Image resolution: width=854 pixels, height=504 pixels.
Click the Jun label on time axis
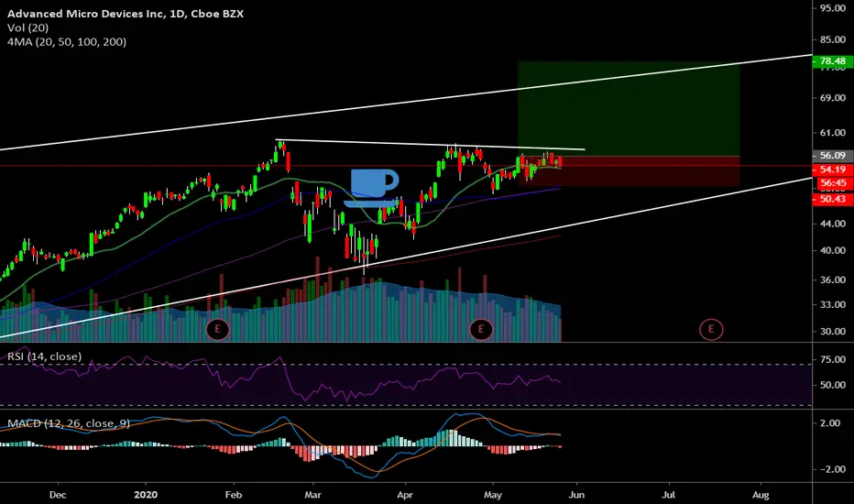click(x=576, y=495)
